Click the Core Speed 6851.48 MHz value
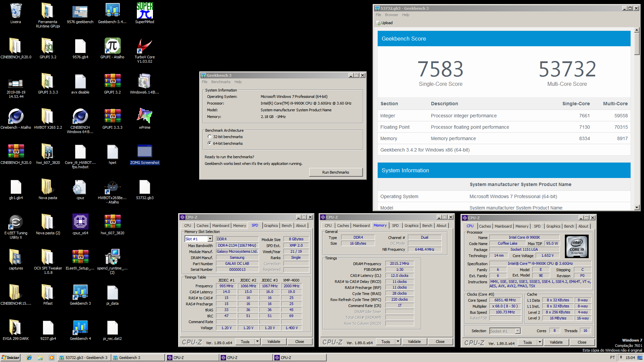 (x=505, y=300)
